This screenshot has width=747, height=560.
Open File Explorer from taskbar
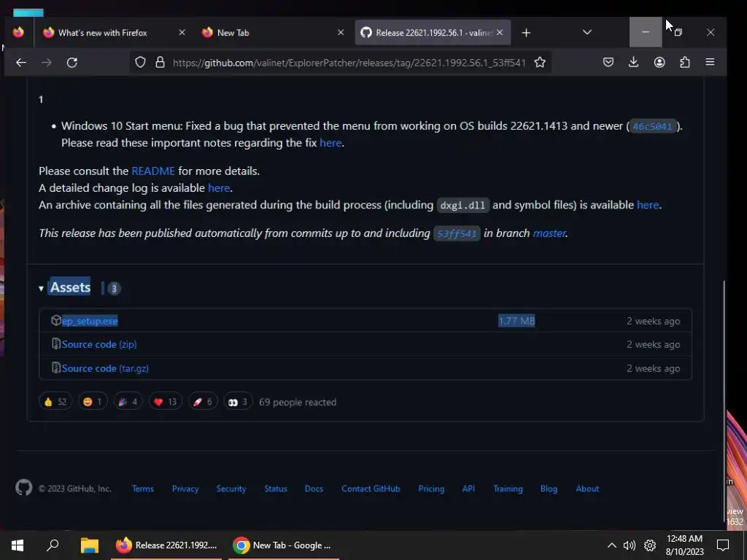tap(89, 545)
